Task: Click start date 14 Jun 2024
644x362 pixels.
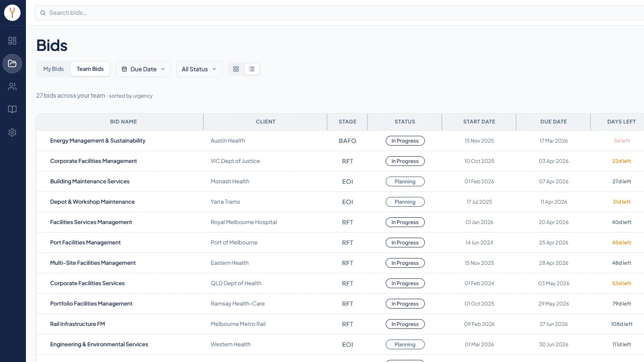Action: [479, 243]
